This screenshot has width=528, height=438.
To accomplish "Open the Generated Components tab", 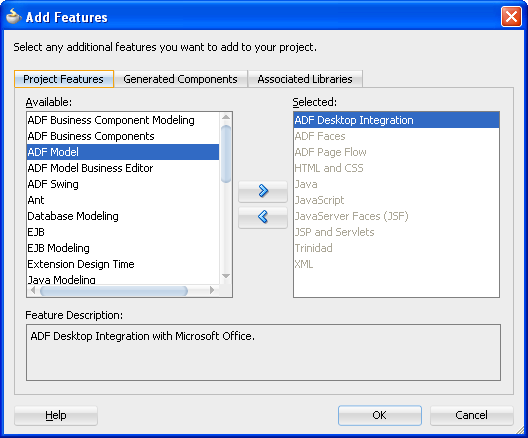I will (180, 79).
